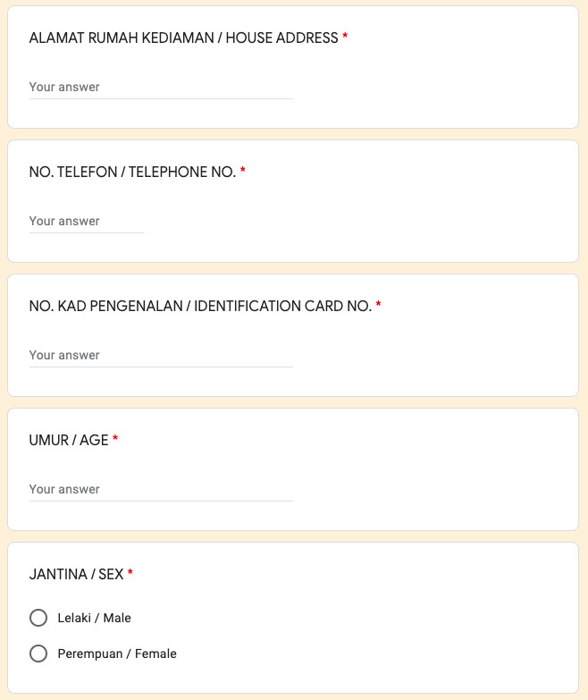
Task: Click the "Perempuan / Female" option text
Action: 117,654
